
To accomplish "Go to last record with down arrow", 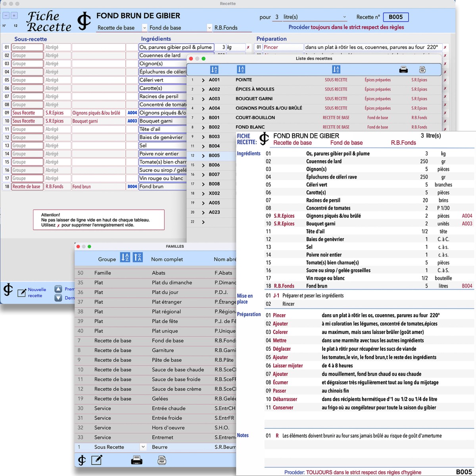I will [x=58, y=298].
